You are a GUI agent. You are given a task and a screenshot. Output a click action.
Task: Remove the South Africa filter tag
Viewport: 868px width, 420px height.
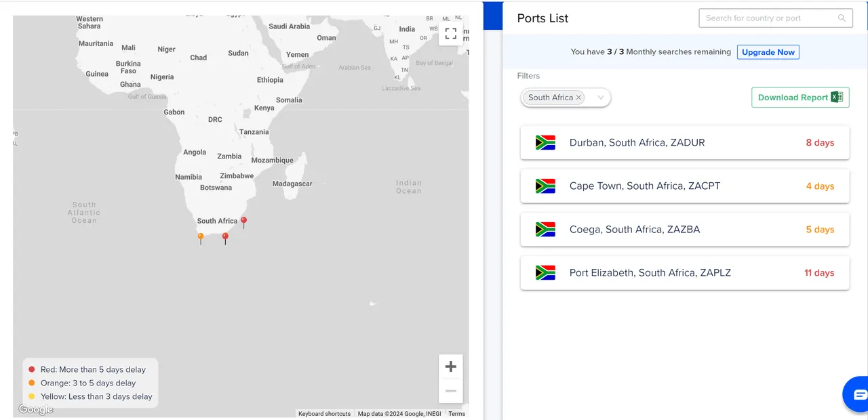[578, 98]
